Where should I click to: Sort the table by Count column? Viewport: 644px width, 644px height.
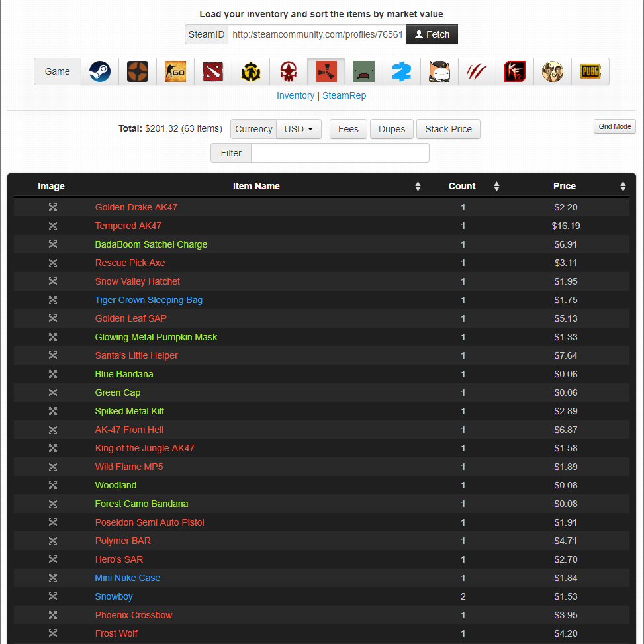462,186
